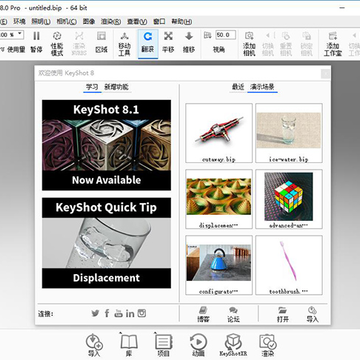
Task: Switch to the 新增功能 tab
Action: tap(117, 87)
